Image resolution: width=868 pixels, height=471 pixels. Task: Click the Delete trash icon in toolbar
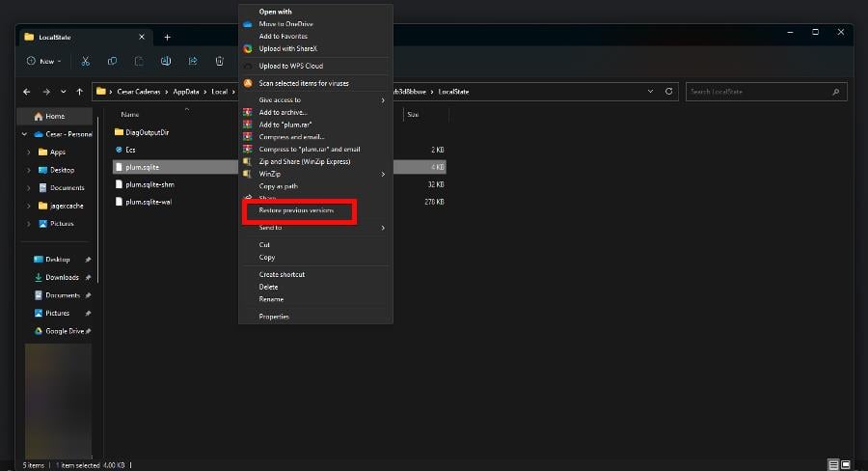click(x=219, y=61)
